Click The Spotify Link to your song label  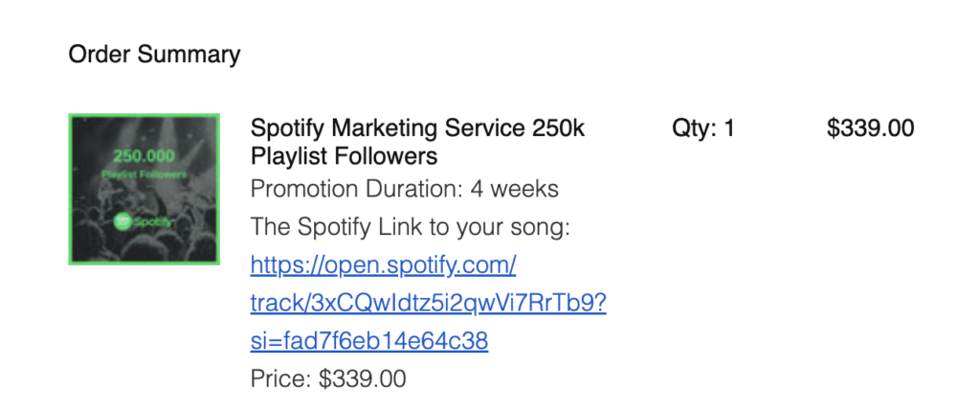pyautogui.click(x=411, y=227)
